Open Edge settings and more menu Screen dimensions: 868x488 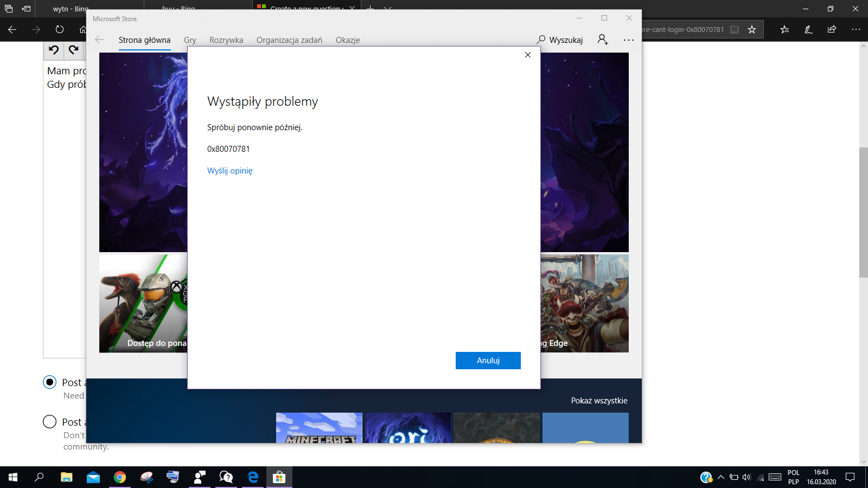[856, 29]
